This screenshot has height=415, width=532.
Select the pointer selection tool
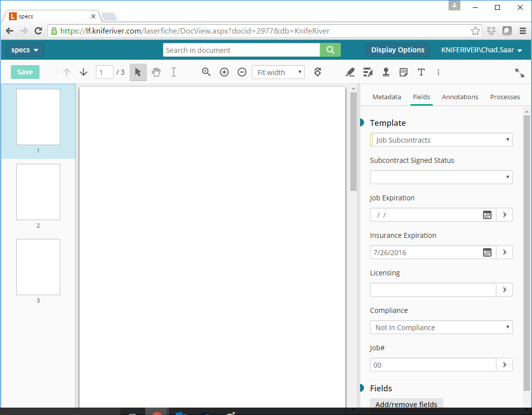[138, 72]
